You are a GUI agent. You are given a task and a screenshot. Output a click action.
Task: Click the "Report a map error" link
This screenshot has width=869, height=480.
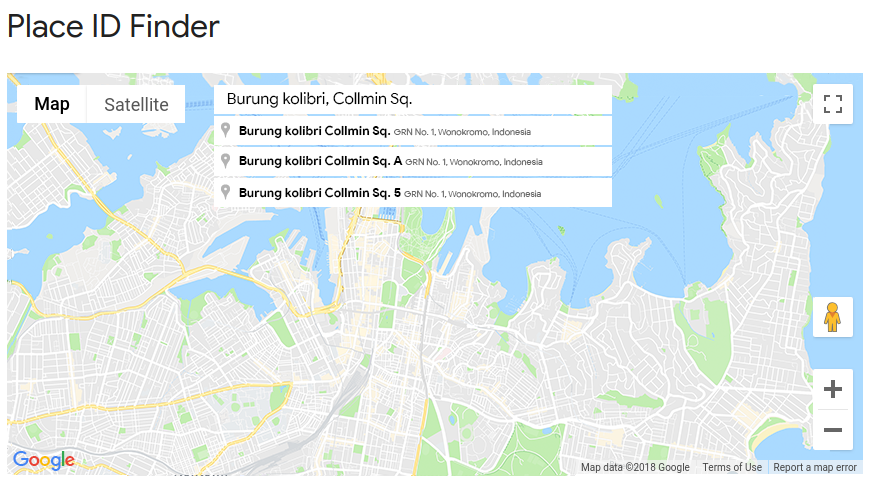(x=814, y=467)
